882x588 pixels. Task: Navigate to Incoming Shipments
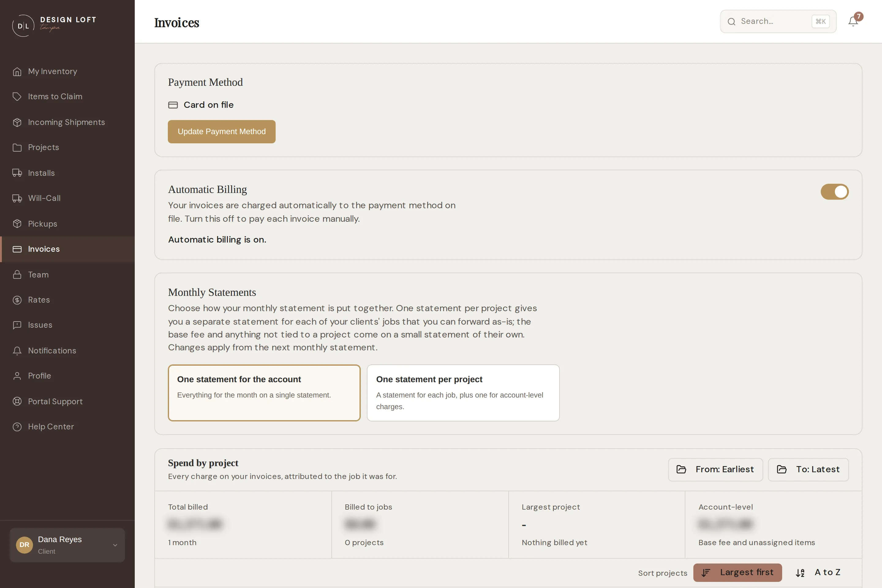(67, 122)
